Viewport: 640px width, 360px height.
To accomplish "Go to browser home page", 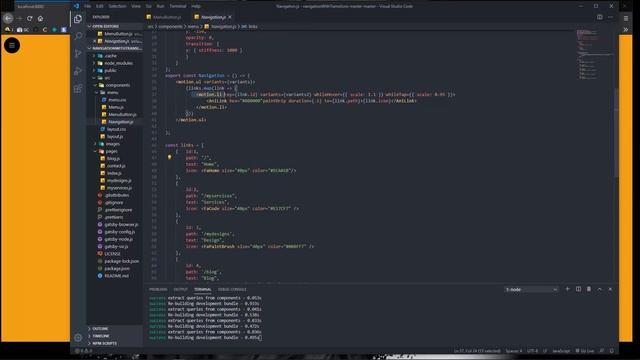I will pos(40,18).
